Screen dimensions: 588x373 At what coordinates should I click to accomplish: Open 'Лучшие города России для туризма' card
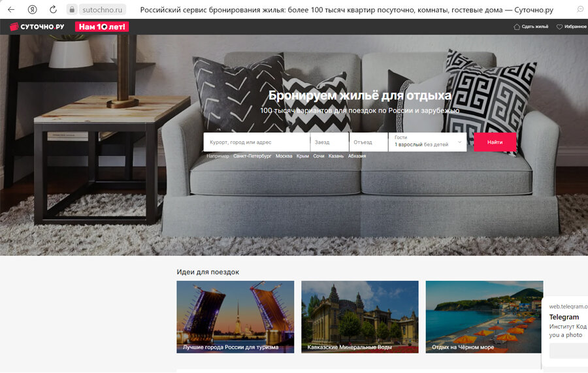coord(235,317)
